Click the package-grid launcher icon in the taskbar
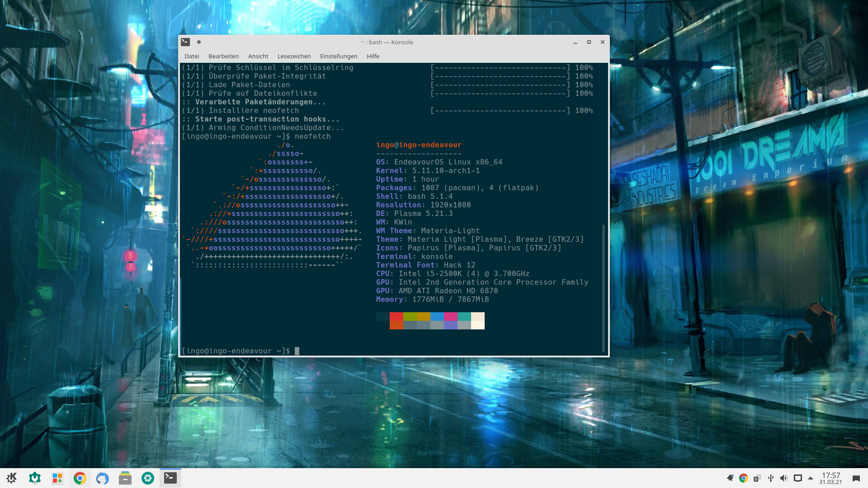 pos(57,478)
